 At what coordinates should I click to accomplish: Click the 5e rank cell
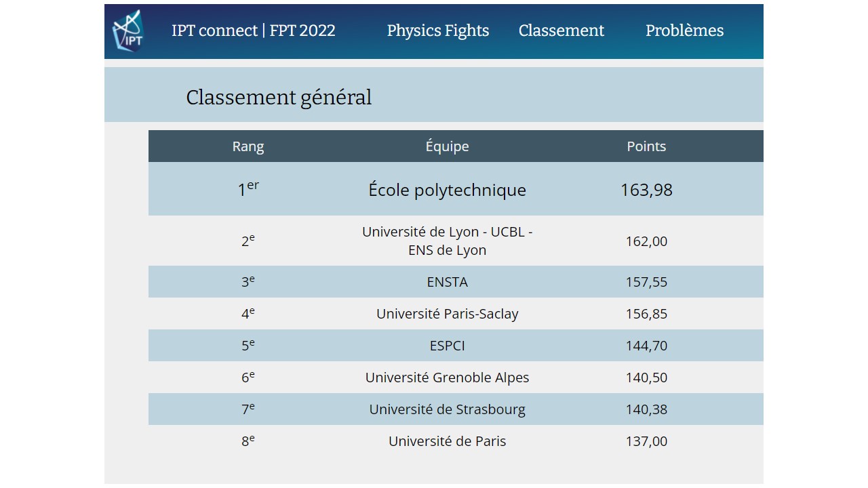pos(248,345)
